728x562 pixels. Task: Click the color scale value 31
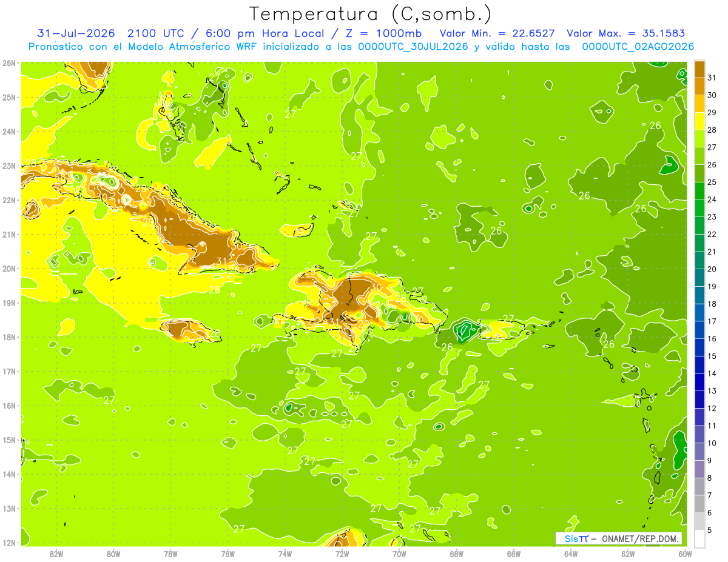pos(712,78)
